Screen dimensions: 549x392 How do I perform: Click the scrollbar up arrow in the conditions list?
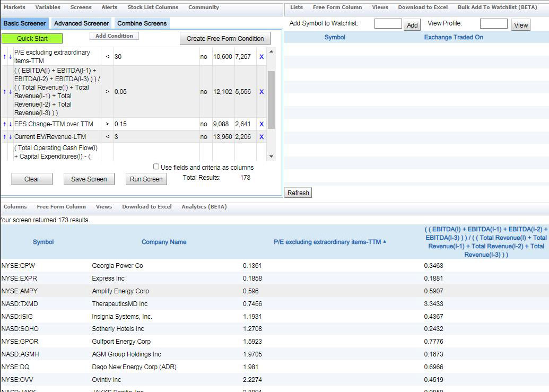271,50
